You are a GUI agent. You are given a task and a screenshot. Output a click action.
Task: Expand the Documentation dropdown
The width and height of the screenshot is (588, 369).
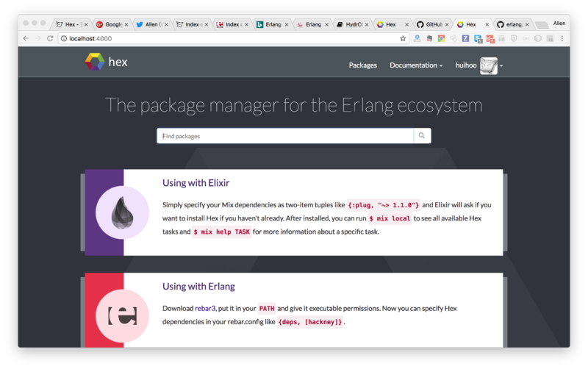point(415,65)
